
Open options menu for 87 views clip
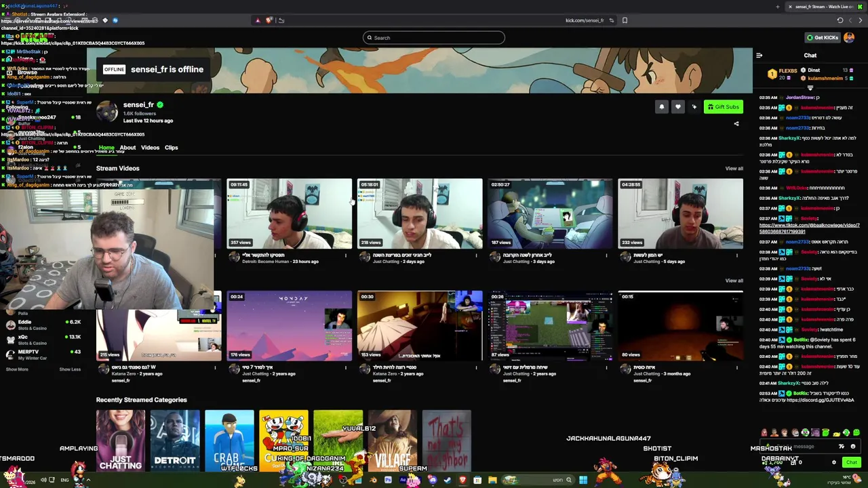pos(606,368)
